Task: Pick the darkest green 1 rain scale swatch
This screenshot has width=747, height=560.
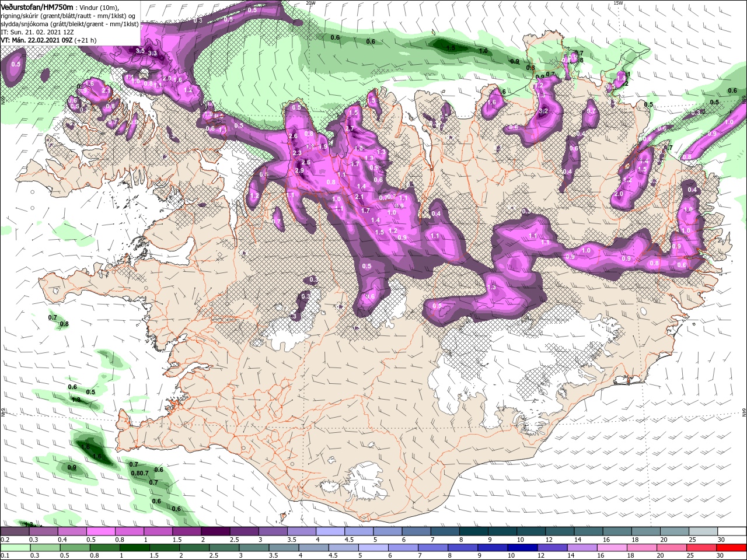Action: 134,548
